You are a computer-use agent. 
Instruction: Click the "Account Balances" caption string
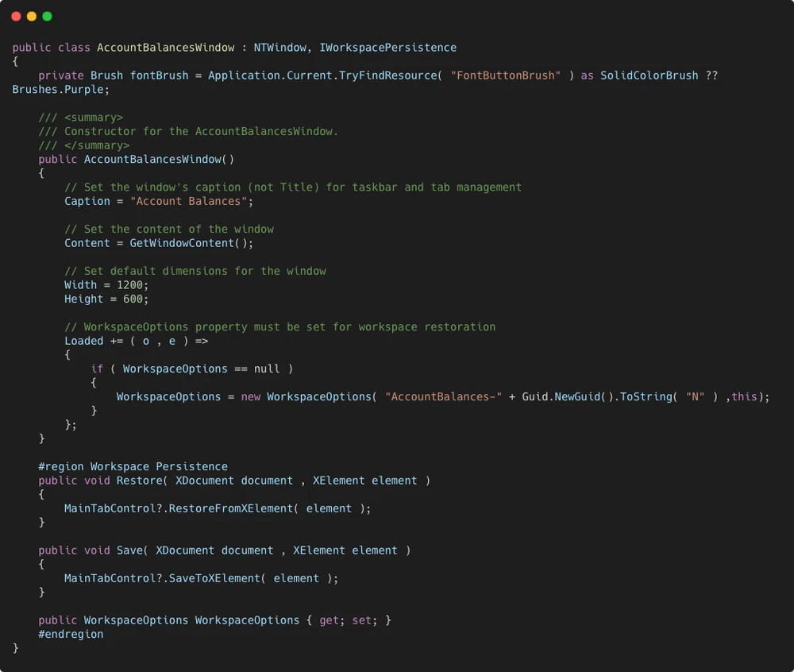(188, 201)
